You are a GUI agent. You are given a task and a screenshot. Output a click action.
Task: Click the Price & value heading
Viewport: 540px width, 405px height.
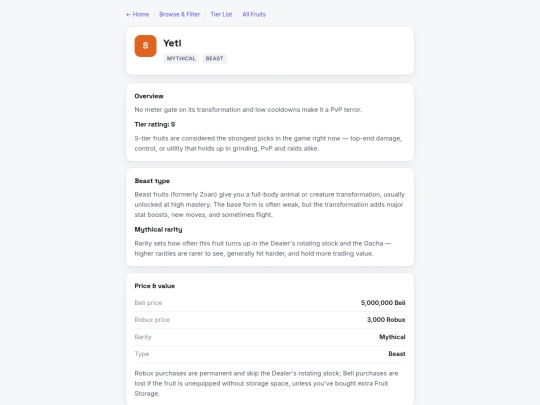pyautogui.click(x=155, y=286)
